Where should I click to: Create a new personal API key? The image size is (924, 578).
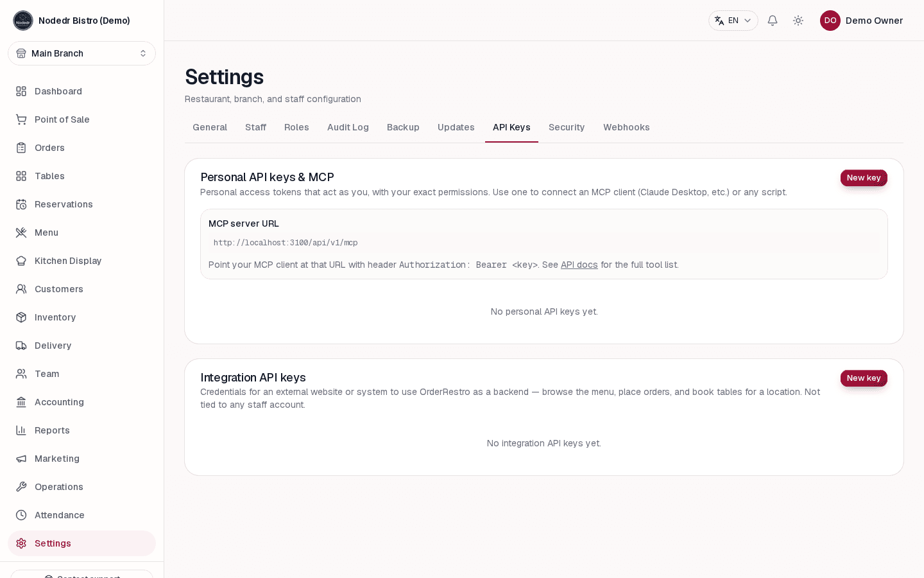tap(864, 178)
